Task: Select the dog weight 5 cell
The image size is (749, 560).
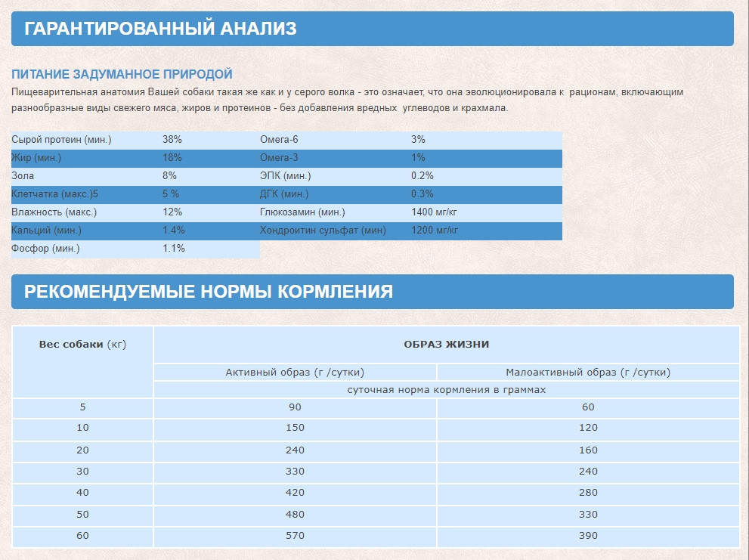Action: (x=82, y=407)
